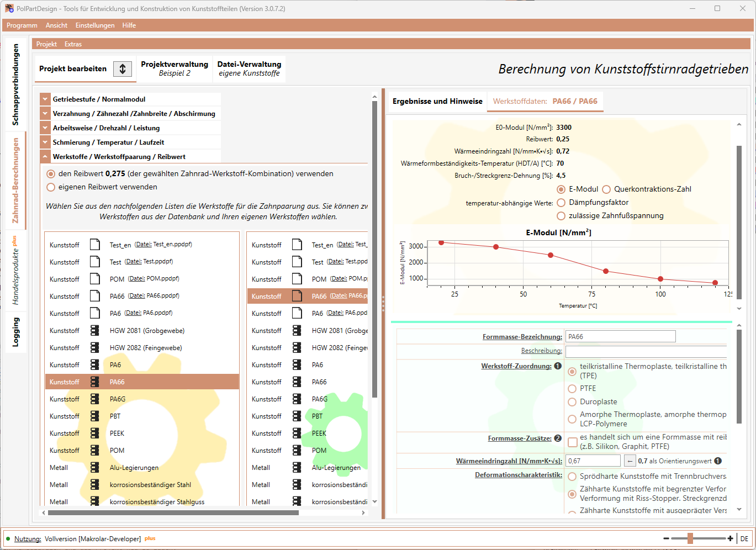
Task: Click database icon of HGW 2082 in left list
Action: [95, 347]
